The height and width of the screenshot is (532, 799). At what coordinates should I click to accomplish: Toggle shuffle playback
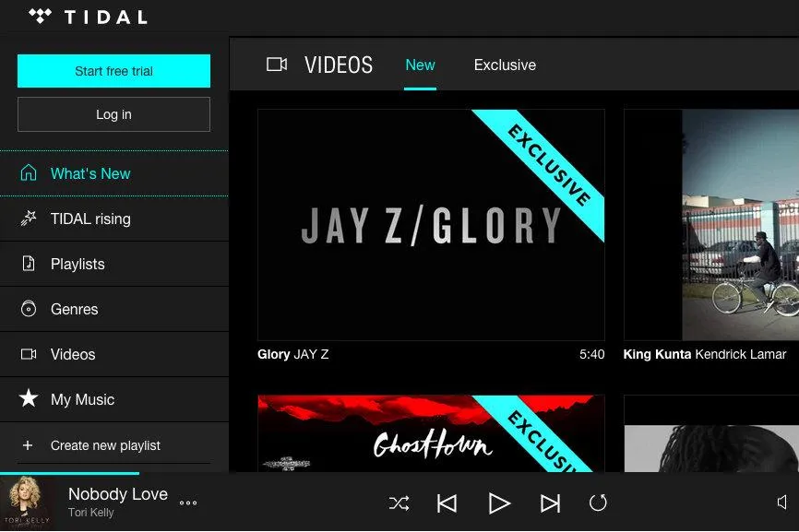point(399,503)
